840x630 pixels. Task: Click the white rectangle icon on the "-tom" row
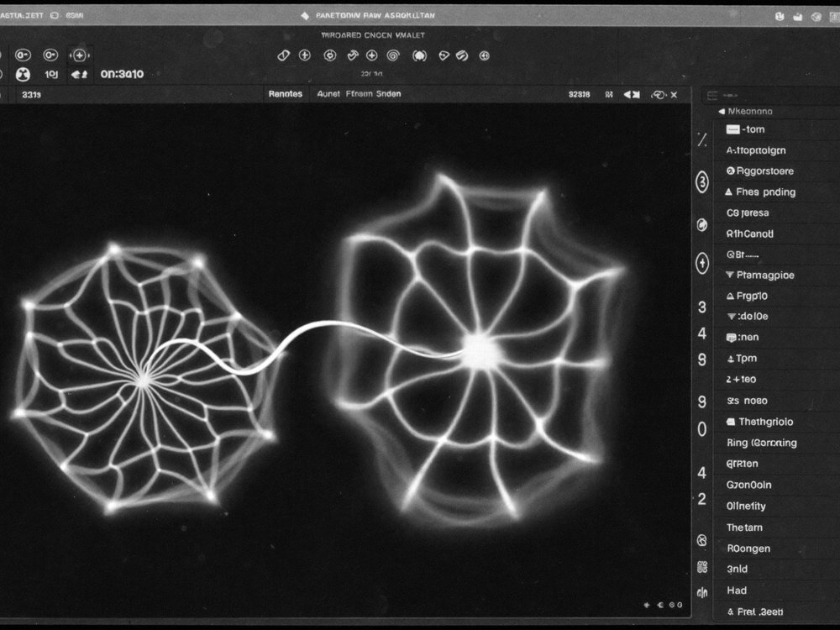[732, 129]
